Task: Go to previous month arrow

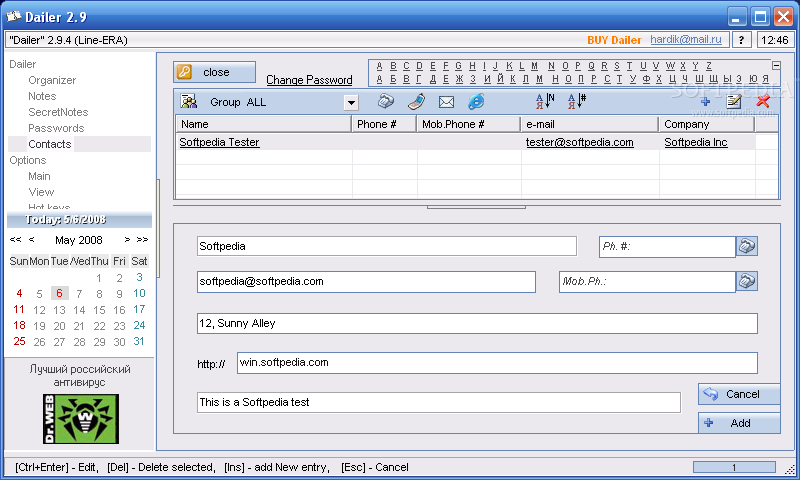Action: [32, 239]
